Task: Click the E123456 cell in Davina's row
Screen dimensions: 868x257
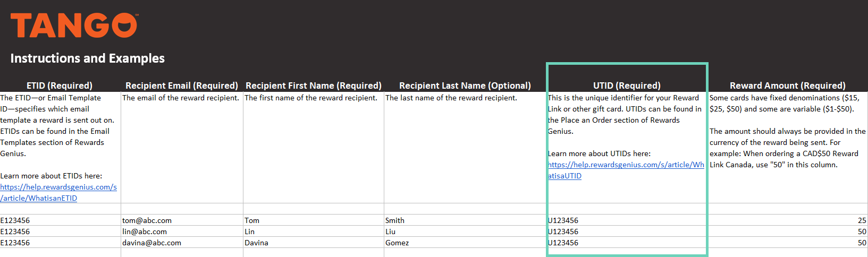Action: coord(15,243)
